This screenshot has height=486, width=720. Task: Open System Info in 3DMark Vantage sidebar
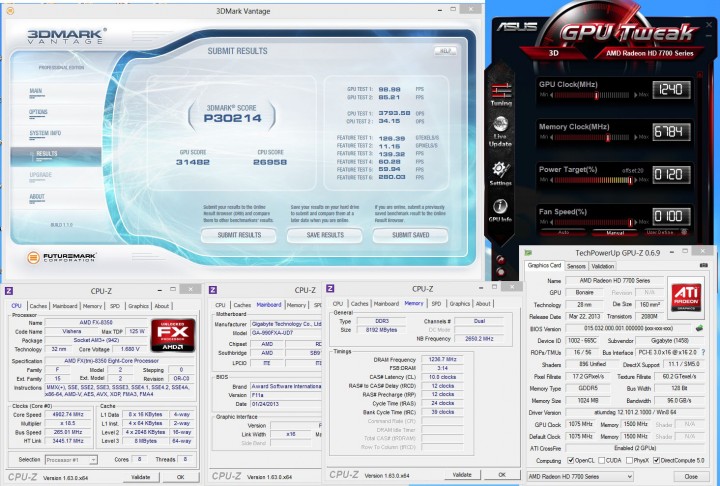45,133
